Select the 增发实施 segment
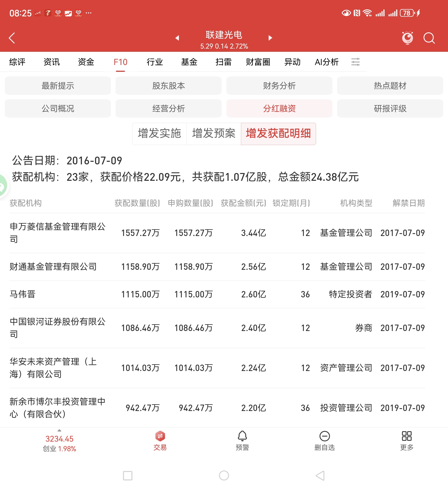 tap(159, 134)
